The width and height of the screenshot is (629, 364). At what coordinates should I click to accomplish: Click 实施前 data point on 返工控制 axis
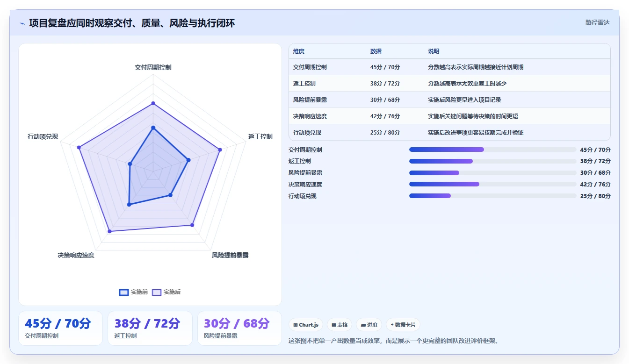tap(188, 160)
